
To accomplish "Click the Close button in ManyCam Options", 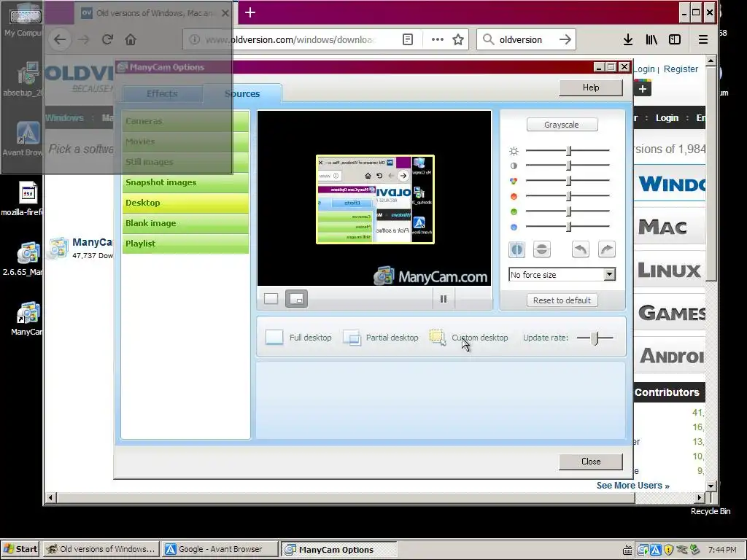I will point(591,462).
